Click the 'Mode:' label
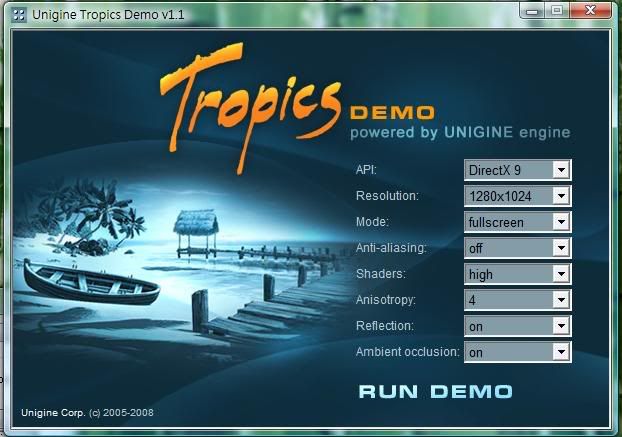 372,222
